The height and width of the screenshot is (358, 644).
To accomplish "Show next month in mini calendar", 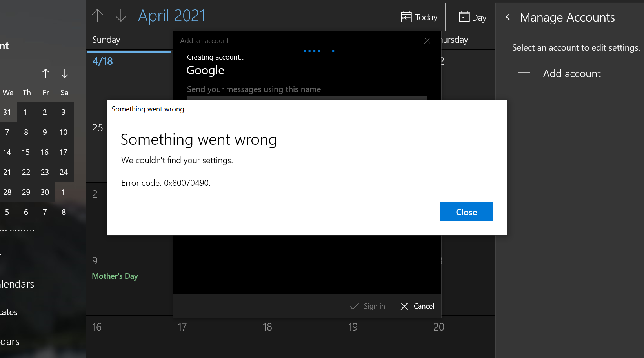I will click(65, 73).
